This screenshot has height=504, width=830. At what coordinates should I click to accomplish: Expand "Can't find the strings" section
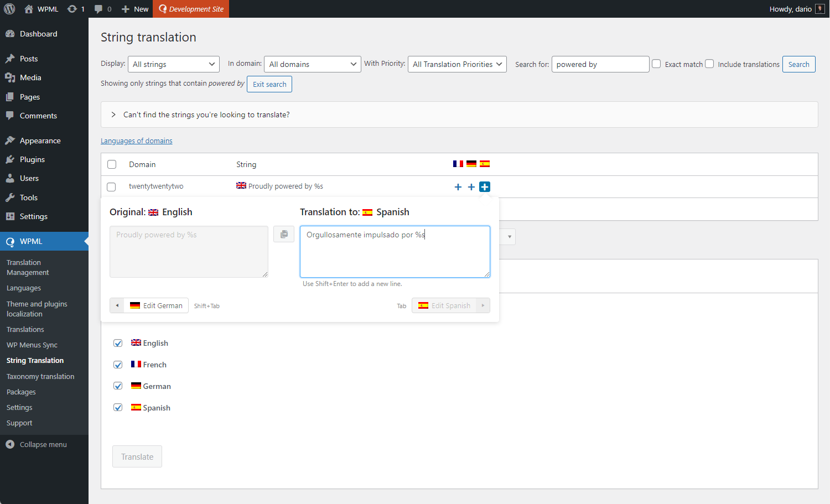tap(113, 115)
